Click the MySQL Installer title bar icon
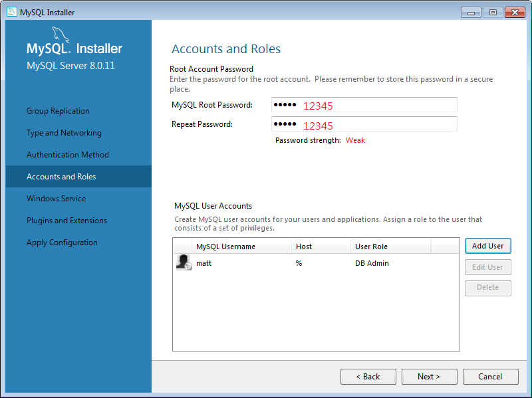This screenshot has height=398, width=532. point(11,12)
